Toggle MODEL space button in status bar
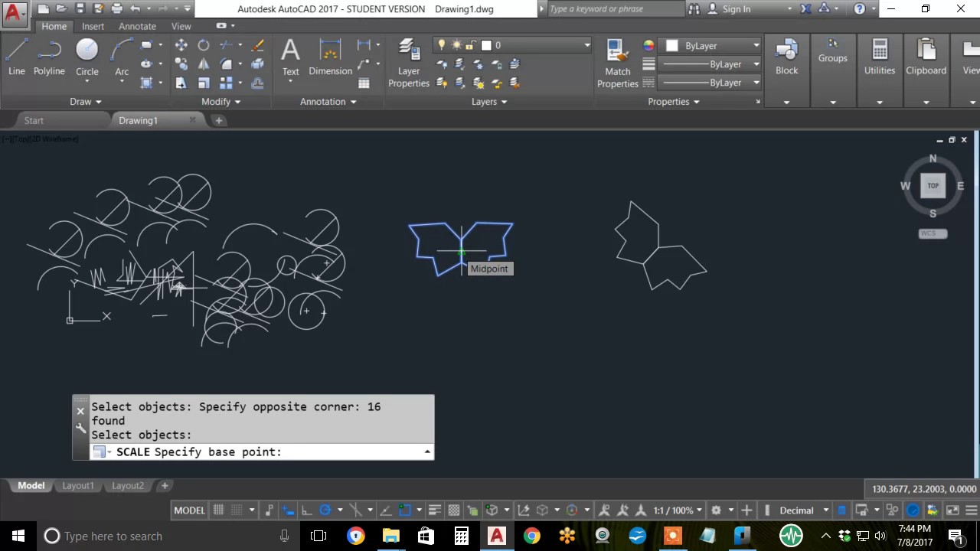The image size is (980, 551). pos(189,510)
